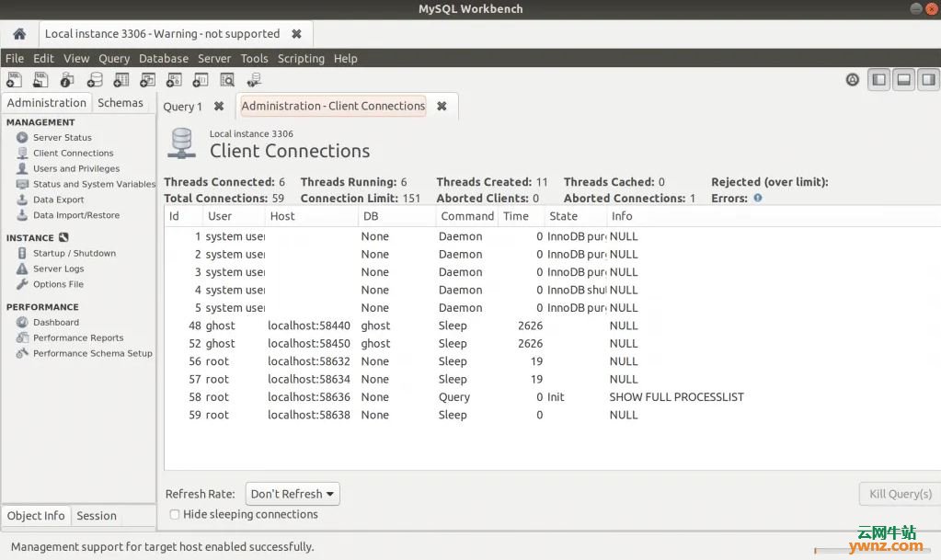Close the Query 1 tab
The height and width of the screenshot is (560, 941).
point(219,107)
